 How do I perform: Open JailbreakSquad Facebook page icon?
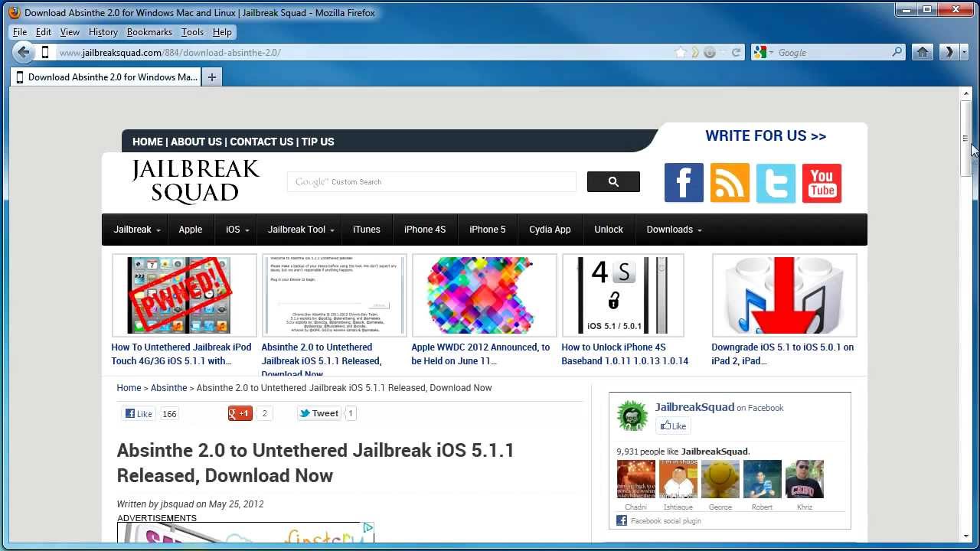[684, 183]
